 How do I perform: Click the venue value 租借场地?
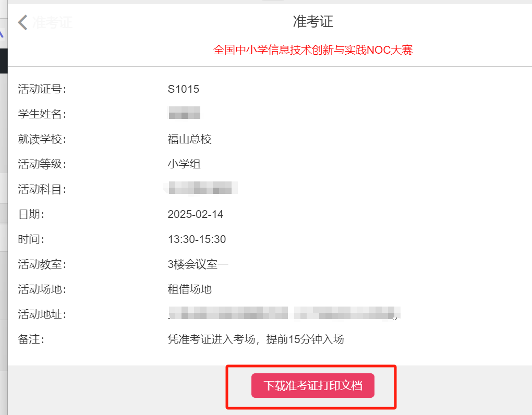pyautogui.click(x=190, y=289)
